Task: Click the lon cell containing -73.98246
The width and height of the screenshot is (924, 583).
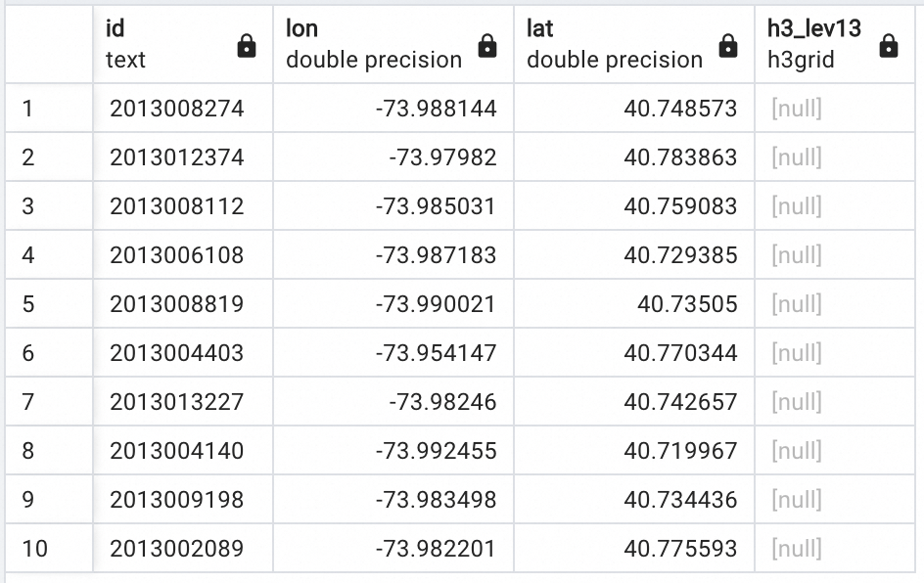Action: 442,402
